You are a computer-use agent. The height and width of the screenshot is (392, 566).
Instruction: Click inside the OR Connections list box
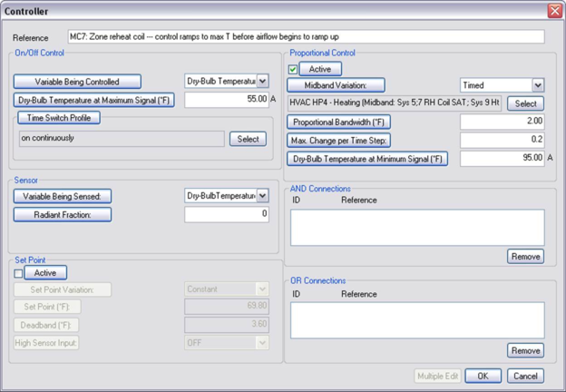417,320
